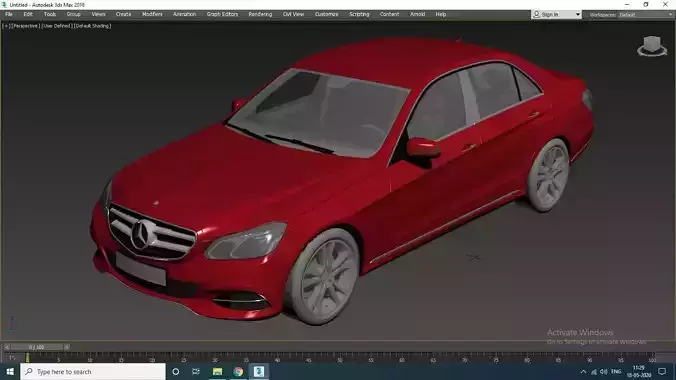Click the Type here to search box
676x380 pixels.
tap(93, 371)
